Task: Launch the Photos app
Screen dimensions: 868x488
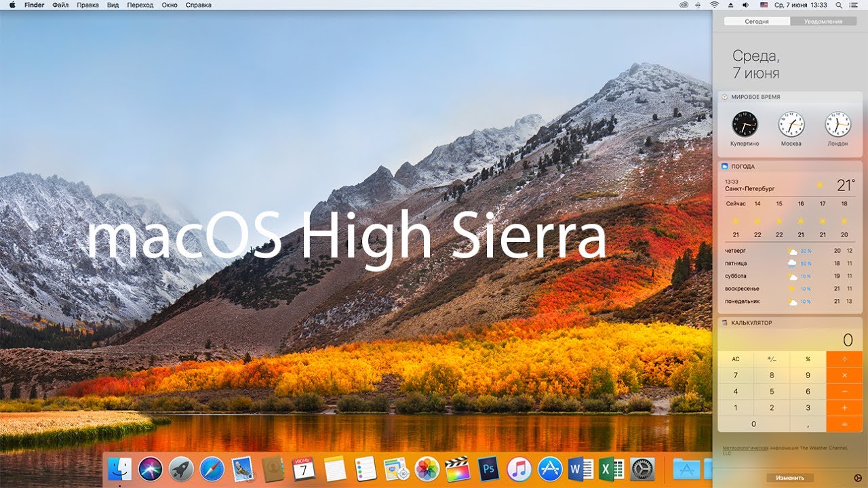Action: coord(427,469)
